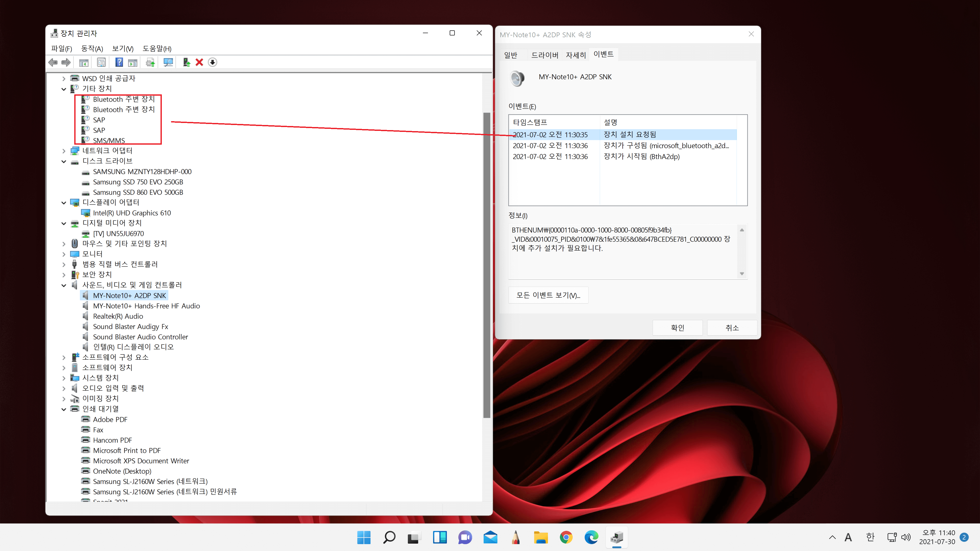Viewport: 980px width, 551px height.
Task: Open the Chat icon on the taskbar
Action: 465,537
